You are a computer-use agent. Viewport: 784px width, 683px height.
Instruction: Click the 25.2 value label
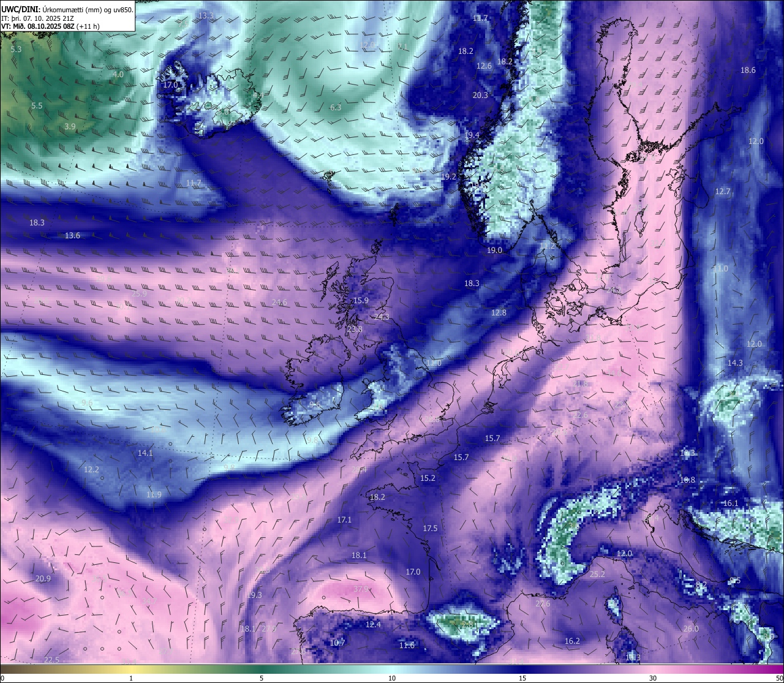[x=597, y=574]
